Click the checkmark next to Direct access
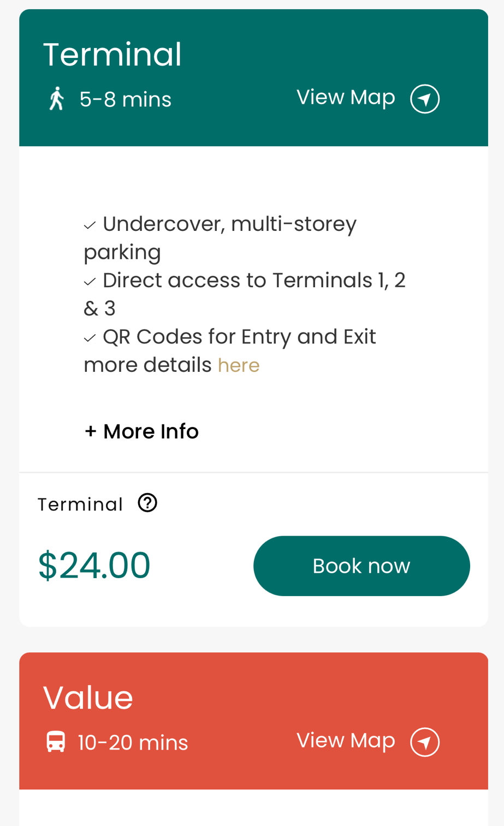 pos(90,282)
